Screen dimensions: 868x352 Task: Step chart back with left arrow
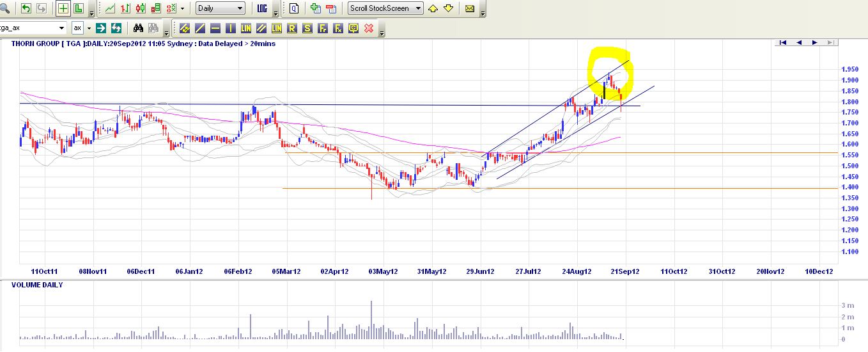tap(798, 42)
